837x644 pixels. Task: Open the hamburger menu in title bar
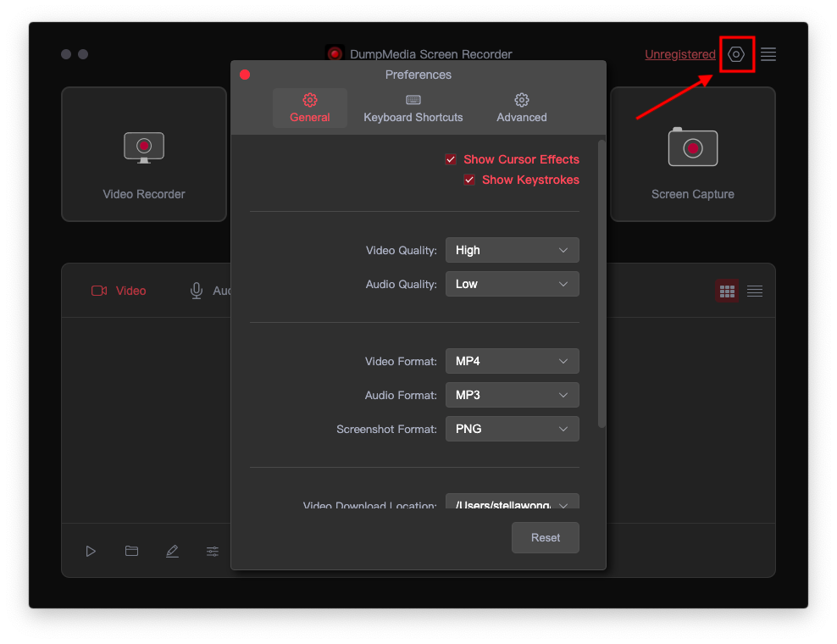[x=768, y=54]
